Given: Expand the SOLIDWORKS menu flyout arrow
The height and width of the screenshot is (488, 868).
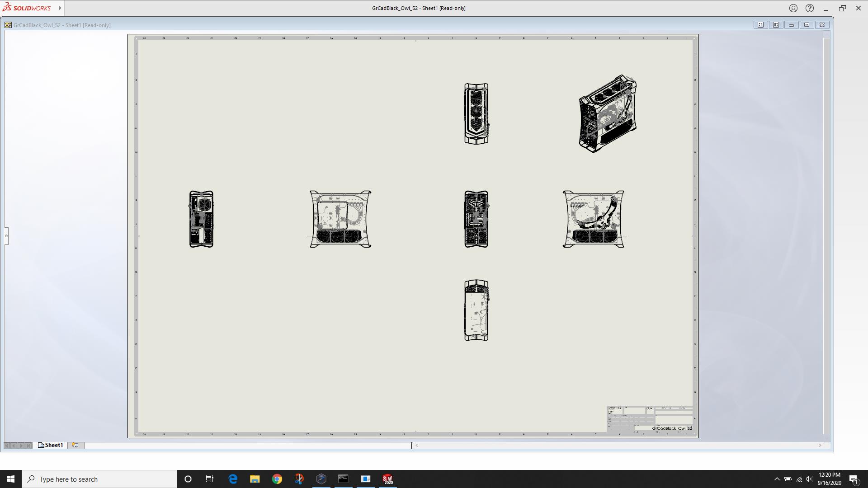Looking at the screenshot, I should (60, 8).
